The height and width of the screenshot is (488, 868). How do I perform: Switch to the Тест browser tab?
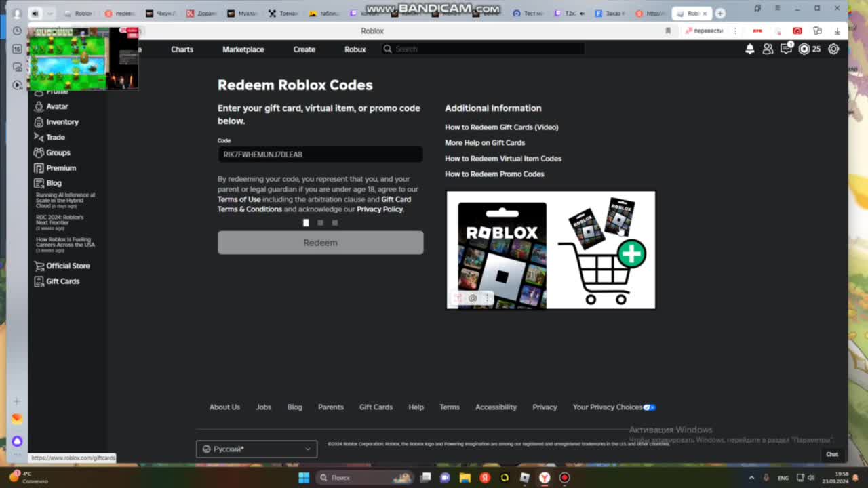click(x=530, y=13)
